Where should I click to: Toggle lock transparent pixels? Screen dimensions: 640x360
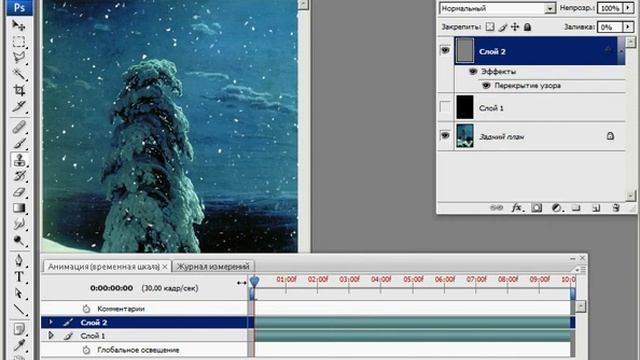tap(490, 27)
